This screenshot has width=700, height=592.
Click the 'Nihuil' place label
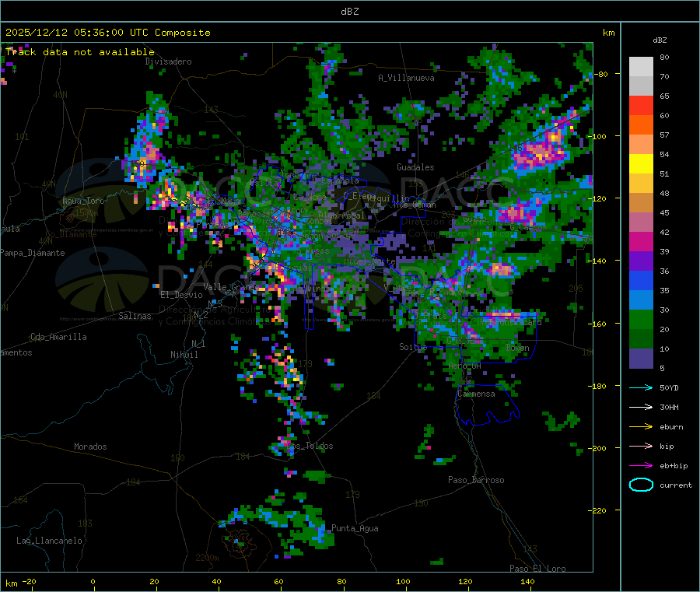(x=184, y=355)
